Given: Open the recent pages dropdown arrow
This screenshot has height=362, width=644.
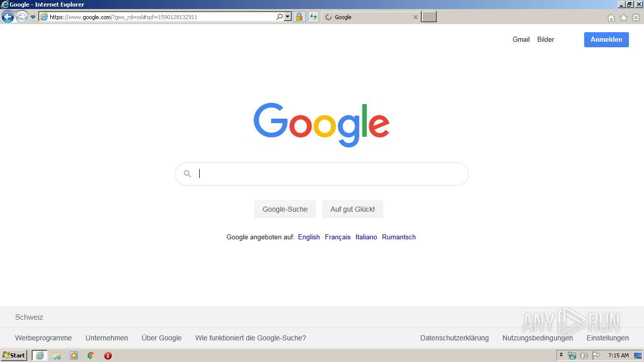Looking at the screenshot, I should [33, 17].
